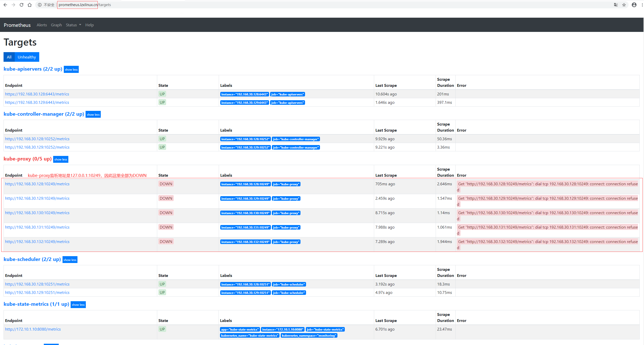Image resolution: width=644 pixels, height=345 pixels.
Task: Click the browser forward arrow
Action: [13, 5]
